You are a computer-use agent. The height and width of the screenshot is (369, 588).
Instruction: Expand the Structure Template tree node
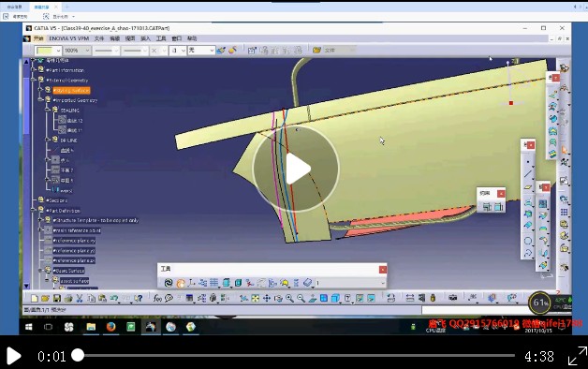40,220
